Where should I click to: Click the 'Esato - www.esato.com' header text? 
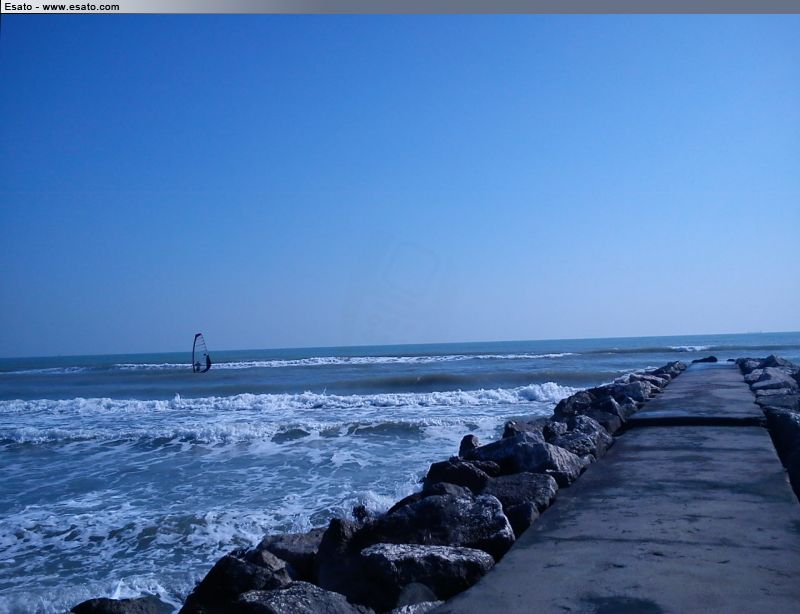pyautogui.click(x=62, y=7)
